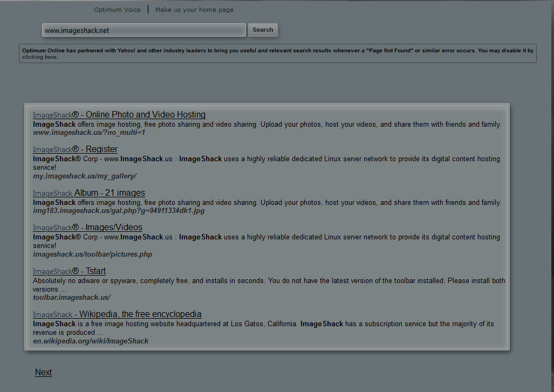Click the URL www.imageshack.us/?no_multi=1
This screenshot has height=392, width=554.
(89, 133)
